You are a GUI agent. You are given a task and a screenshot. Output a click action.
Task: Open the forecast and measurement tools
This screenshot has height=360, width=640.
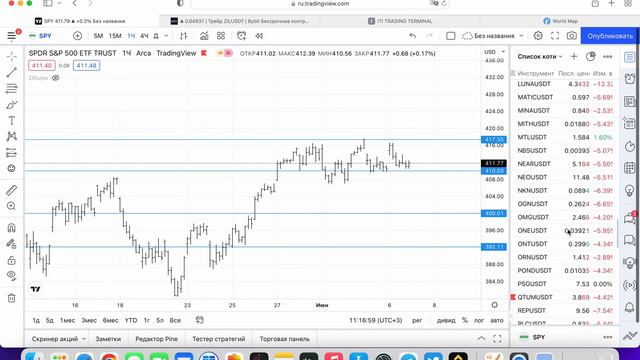point(11,153)
